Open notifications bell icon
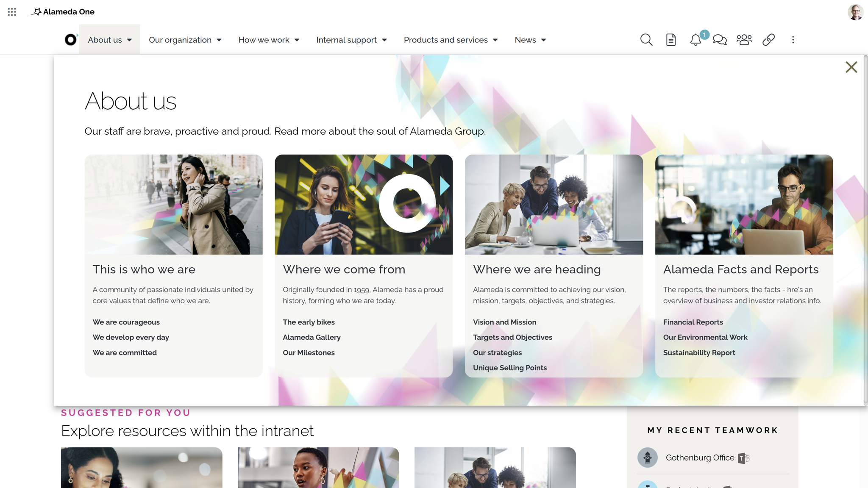Screen dimensions: 868x488 tap(695, 40)
